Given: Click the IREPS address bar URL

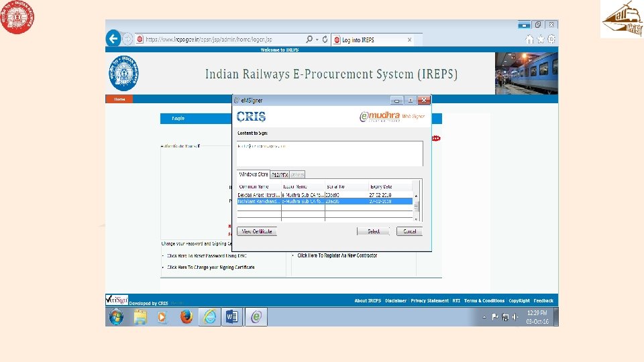Looking at the screenshot, I should [209, 40].
